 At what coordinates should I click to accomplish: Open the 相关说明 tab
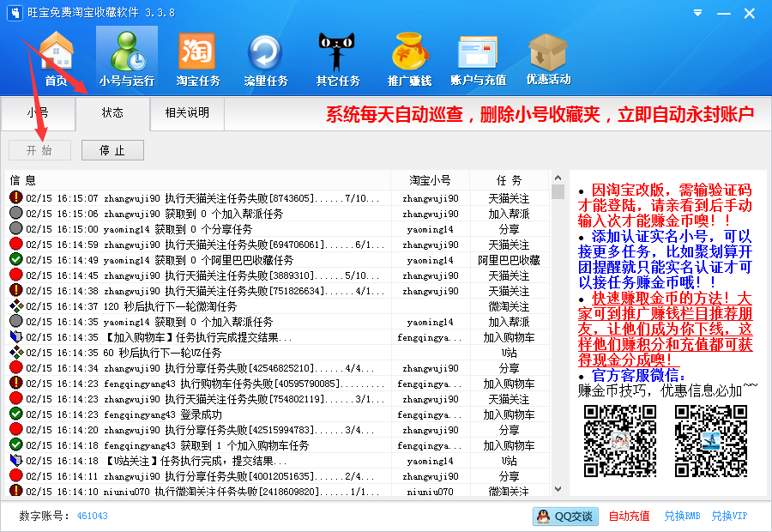(x=188, y=114)
